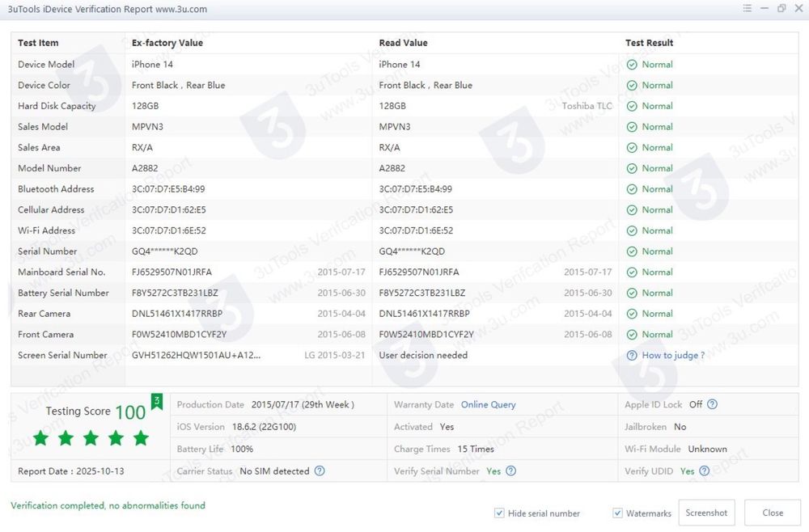
Task: Close the window with the X
Action: (798, 8)
